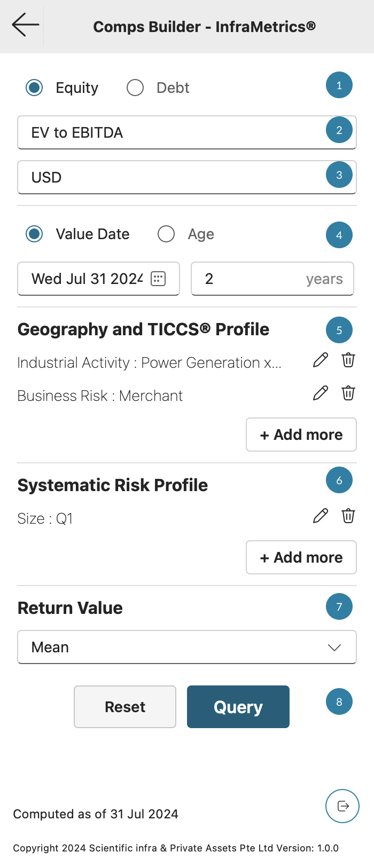The width and height of the screenshot is (374, 868).
Task: Edit the Business Risk Merchant entry
Action: click(x=321, y=393)
